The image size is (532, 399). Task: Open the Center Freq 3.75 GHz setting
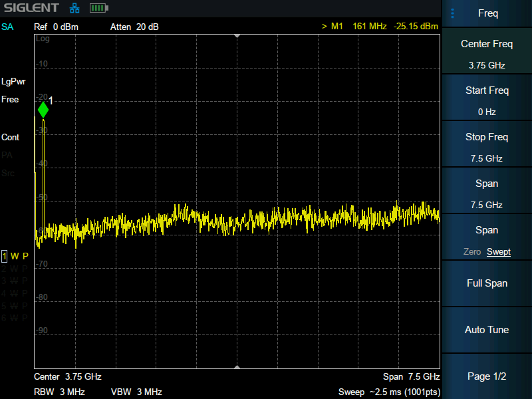coord(487,54)
